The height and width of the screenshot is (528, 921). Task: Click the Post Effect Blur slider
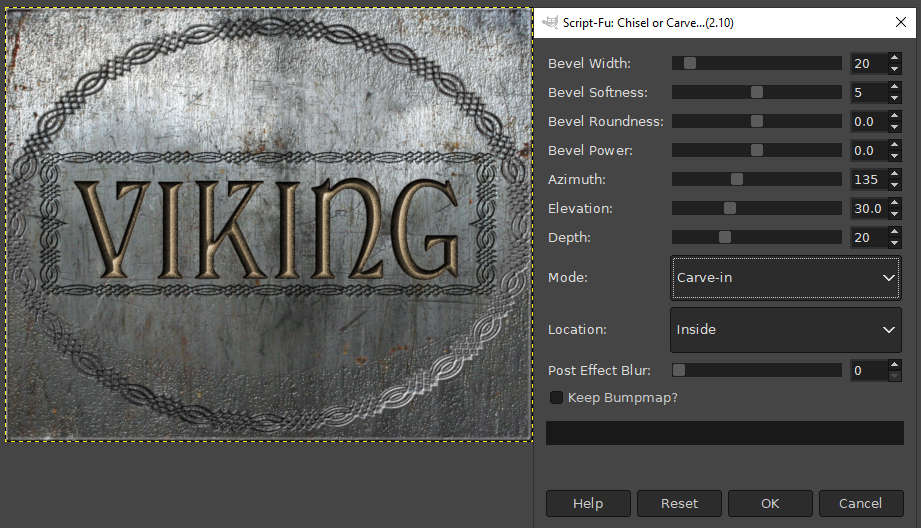click(757, 370)
